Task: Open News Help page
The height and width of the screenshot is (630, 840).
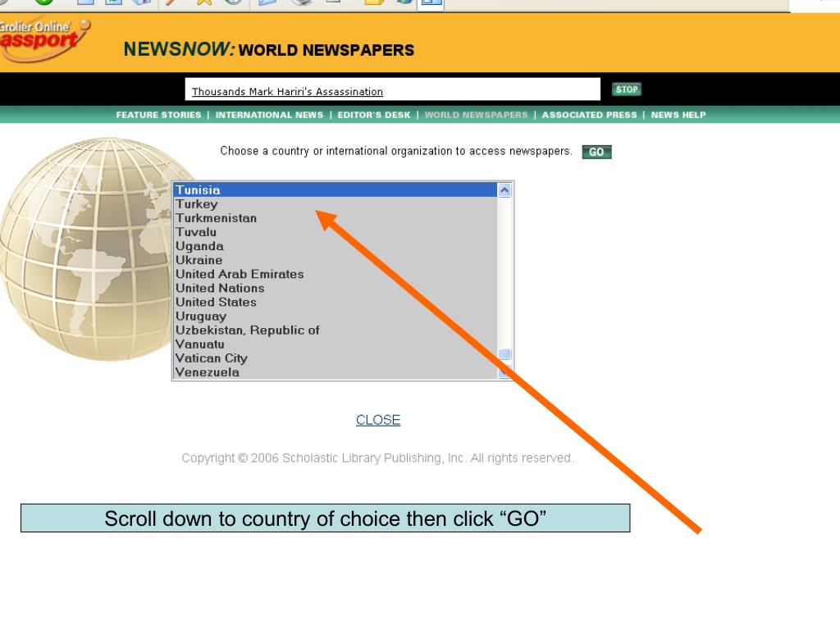Action: coord(678,115)
